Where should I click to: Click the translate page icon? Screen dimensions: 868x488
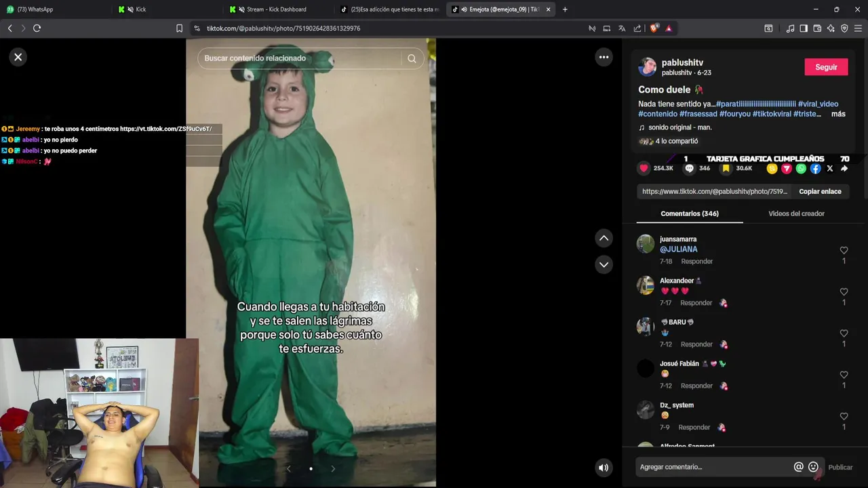tap(622, 28)
